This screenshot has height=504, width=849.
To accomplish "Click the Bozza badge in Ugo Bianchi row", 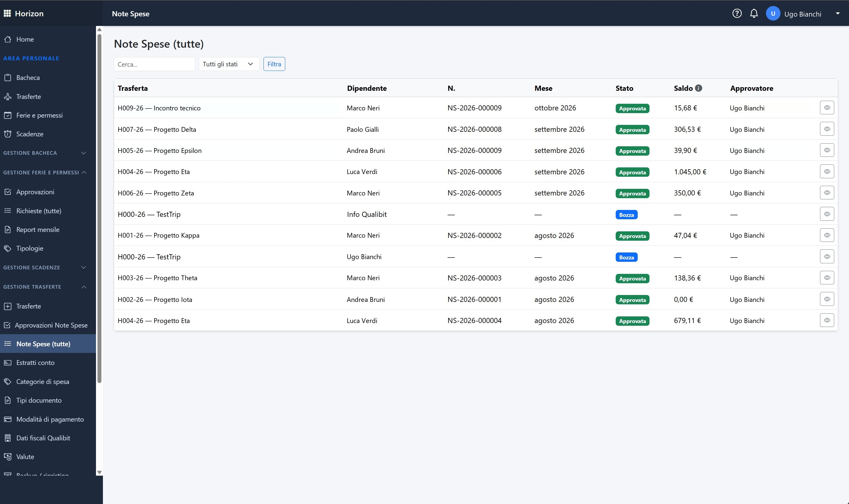I will click(x=627, y=258).
